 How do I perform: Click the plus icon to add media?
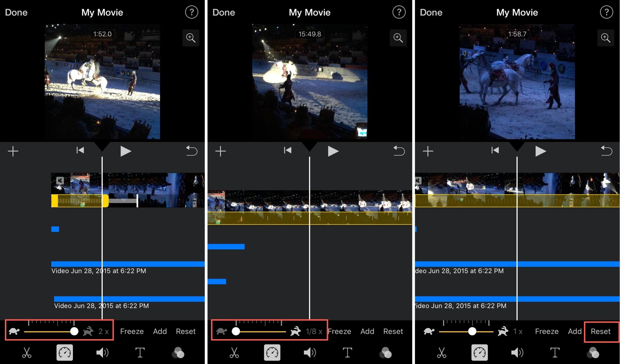(x=13, y=151)
